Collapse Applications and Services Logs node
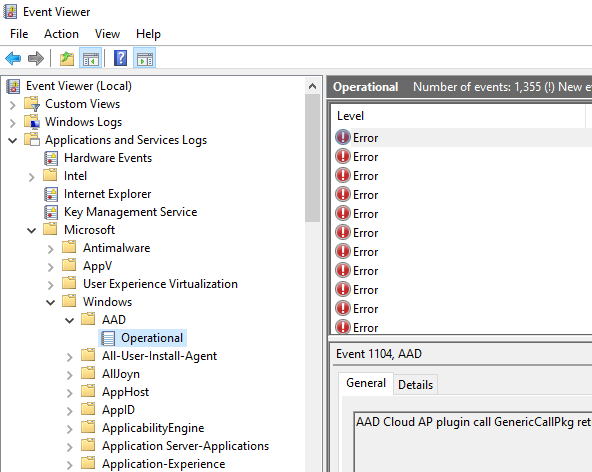The image size is (592, 472). pos(12,141)
